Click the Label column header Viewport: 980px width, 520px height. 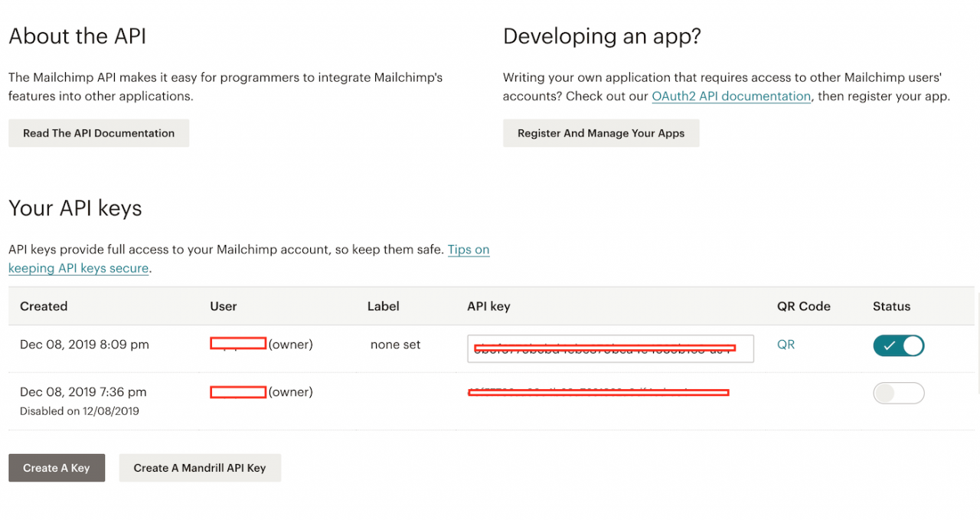click(384, 306)
